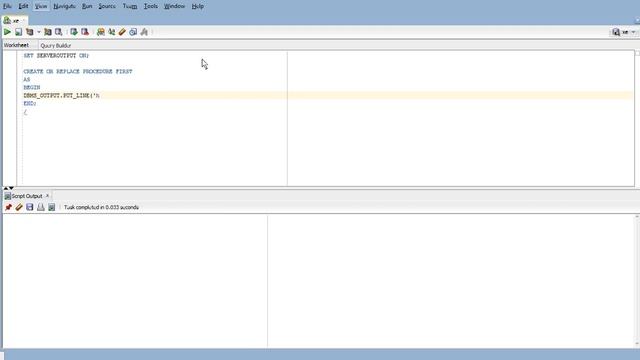
Task: Open the Help menu
Action: point(198,6)
